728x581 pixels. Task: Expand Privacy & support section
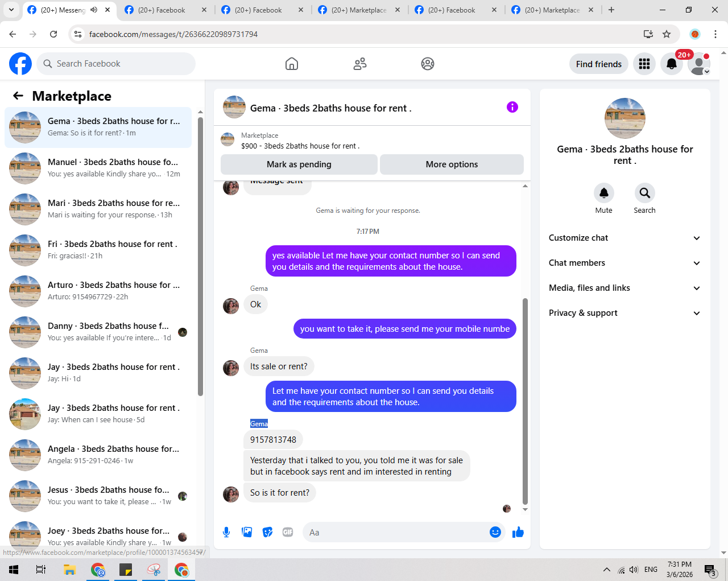point(624,313)
